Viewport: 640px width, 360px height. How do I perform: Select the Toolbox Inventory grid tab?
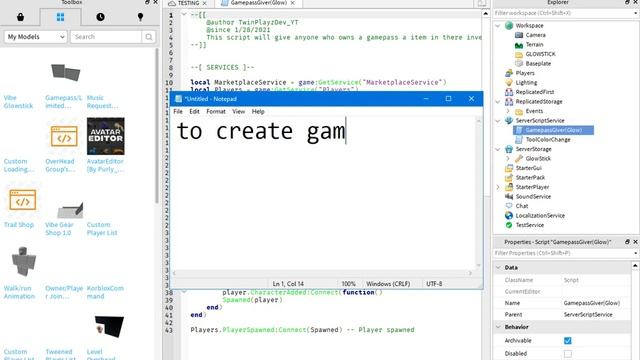pos(60,17)
